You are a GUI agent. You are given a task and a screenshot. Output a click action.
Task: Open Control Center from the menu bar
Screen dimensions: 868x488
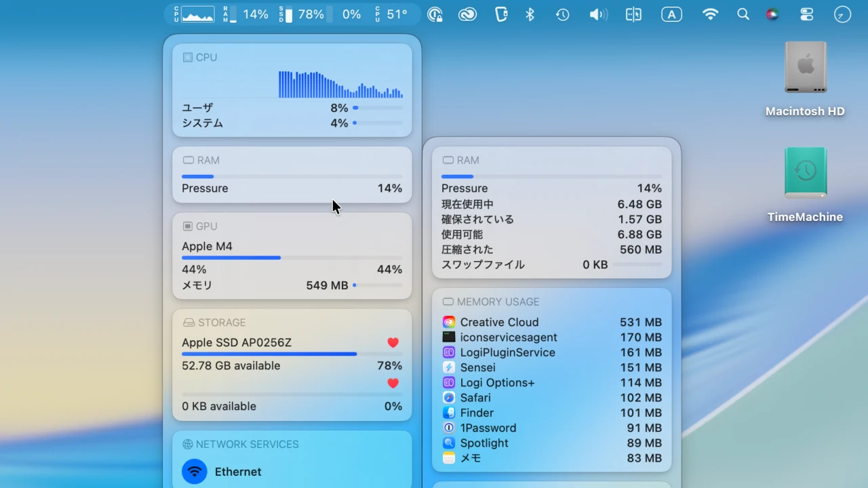[806, 14]
